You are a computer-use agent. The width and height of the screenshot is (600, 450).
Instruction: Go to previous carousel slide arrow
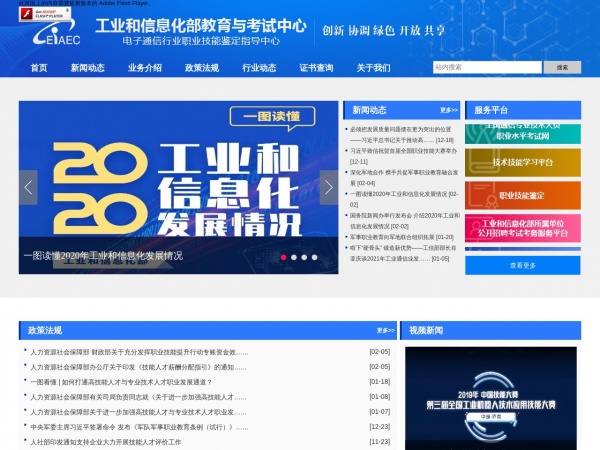[x=28, y=188]
